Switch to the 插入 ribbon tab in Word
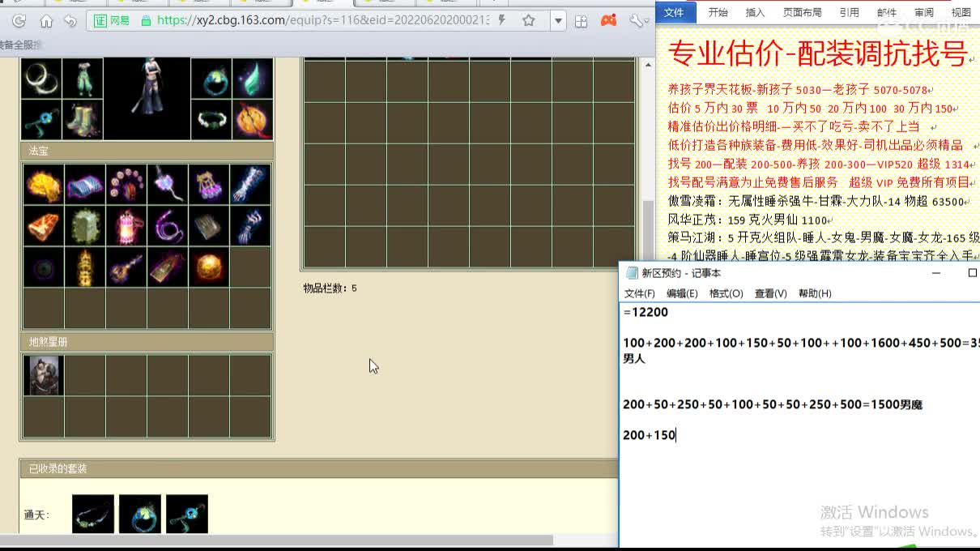Image resolution: width=980 pixels, height=551 pixels. (755, 12)
